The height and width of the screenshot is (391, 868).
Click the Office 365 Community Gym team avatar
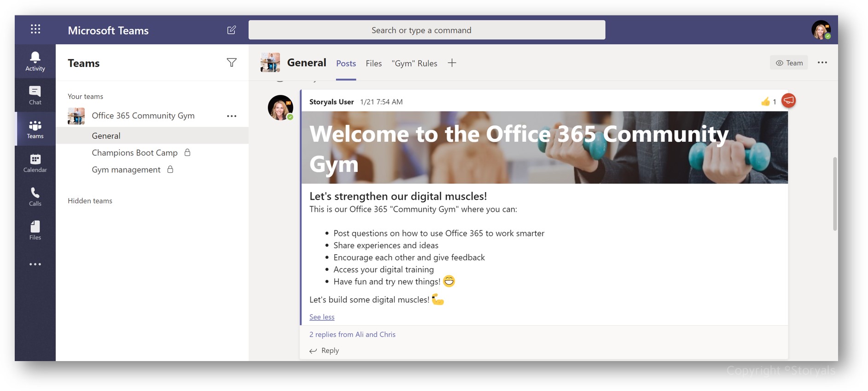[76, 116]
